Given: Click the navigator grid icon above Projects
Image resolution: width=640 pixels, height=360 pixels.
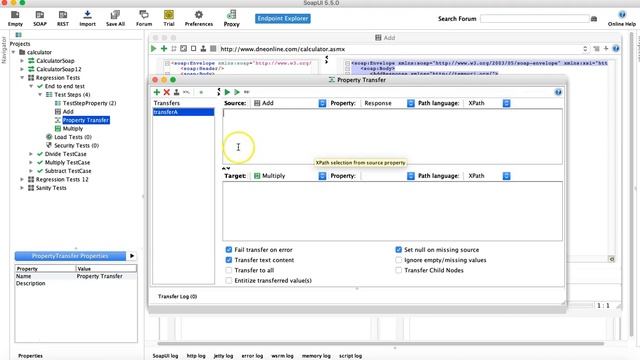Looking at the screenshot, I should (x=18, y=35).
